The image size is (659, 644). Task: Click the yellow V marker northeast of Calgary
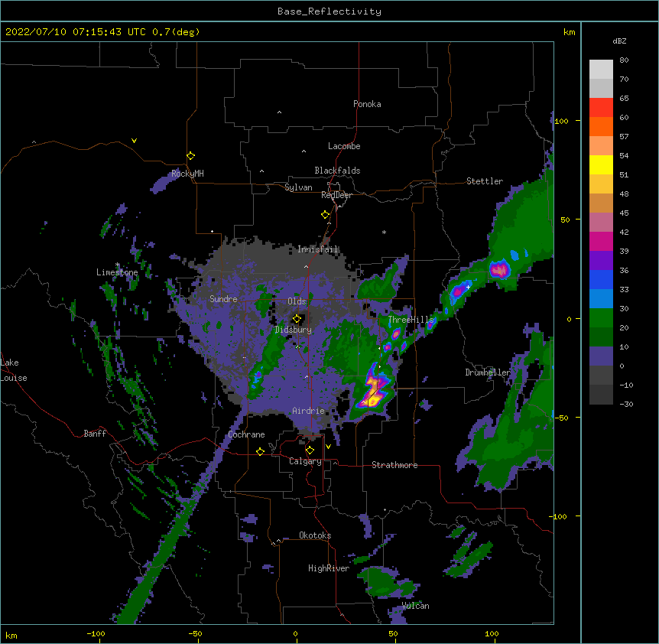(x=328, y=447)
